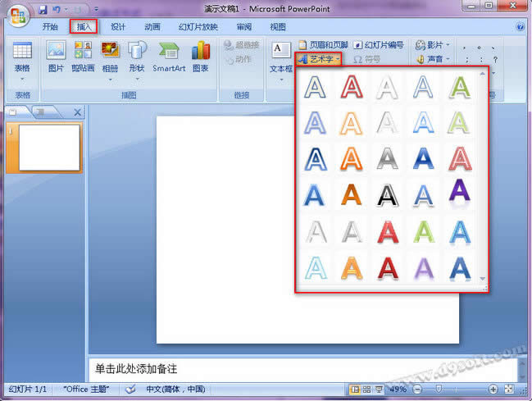Switch to normal view in status bar
The width and height of the screenshot is (532, 401).
(355, 390)
